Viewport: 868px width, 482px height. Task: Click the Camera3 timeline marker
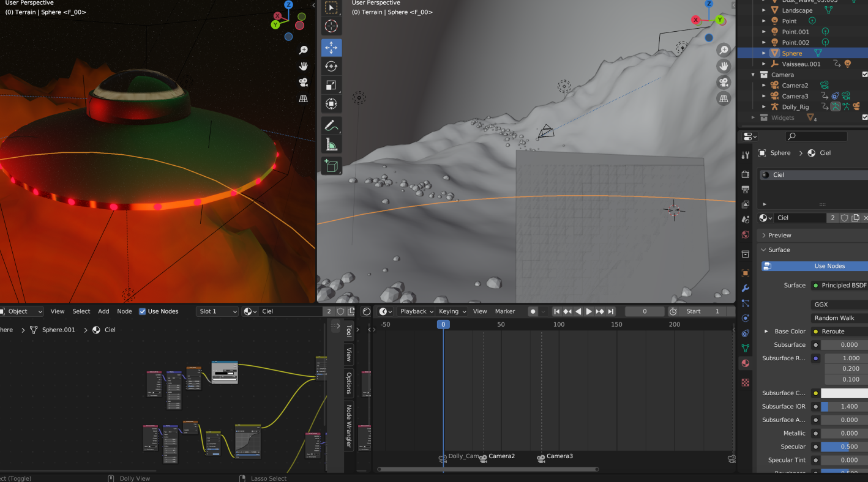point(541,458)
